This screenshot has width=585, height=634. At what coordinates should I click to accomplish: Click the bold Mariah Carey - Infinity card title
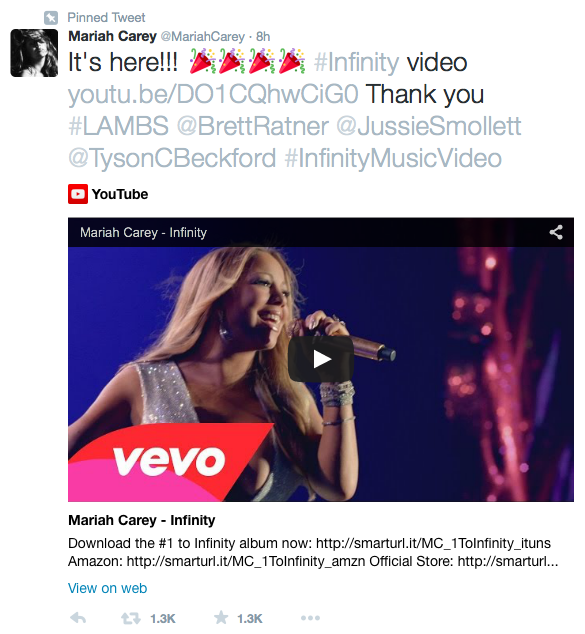pos(141,520)
